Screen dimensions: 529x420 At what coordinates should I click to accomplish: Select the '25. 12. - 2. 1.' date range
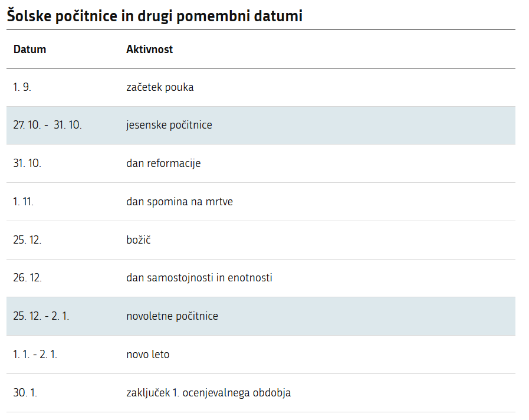pyautogui.click(x=41, y=316)
